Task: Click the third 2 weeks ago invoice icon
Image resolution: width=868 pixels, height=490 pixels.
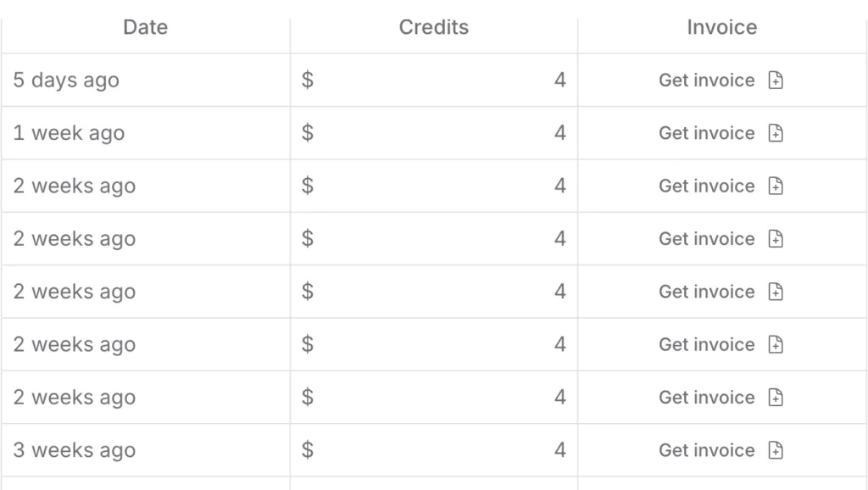Action: tap(776, 292)
